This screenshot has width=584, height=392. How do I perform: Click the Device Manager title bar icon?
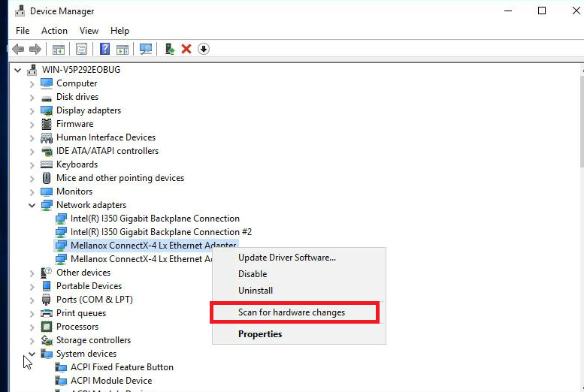tap(20, 11)
